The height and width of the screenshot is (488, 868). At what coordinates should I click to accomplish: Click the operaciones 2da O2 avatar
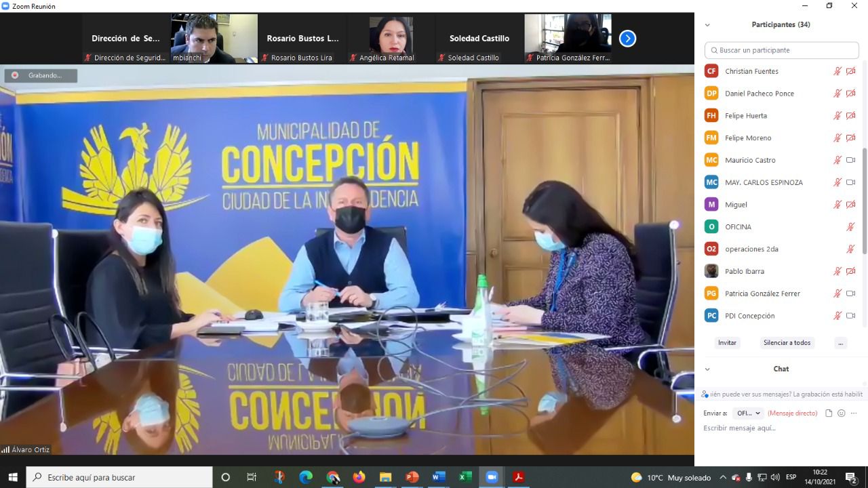tap(711, 249)
